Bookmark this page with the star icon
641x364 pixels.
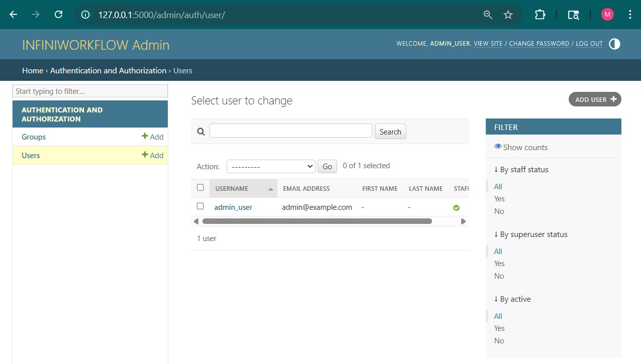pos(508,15)
